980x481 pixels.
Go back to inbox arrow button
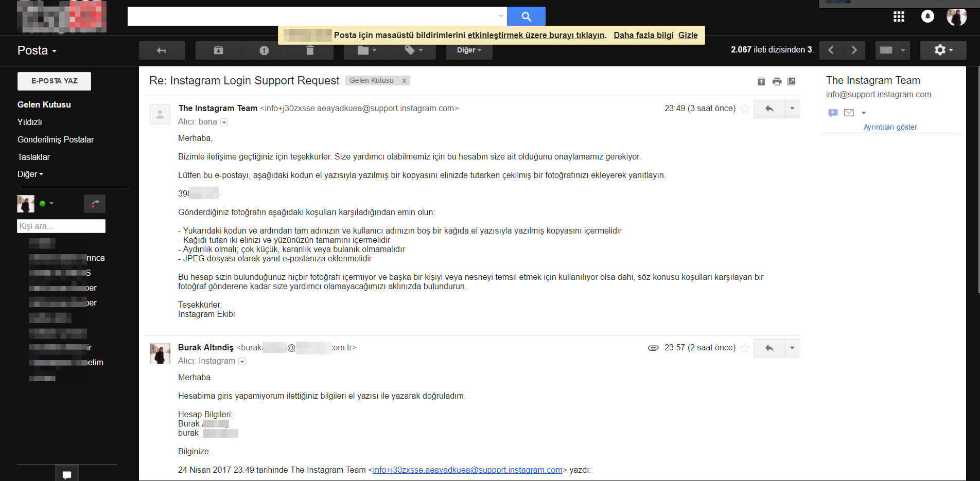pos(162,50)
